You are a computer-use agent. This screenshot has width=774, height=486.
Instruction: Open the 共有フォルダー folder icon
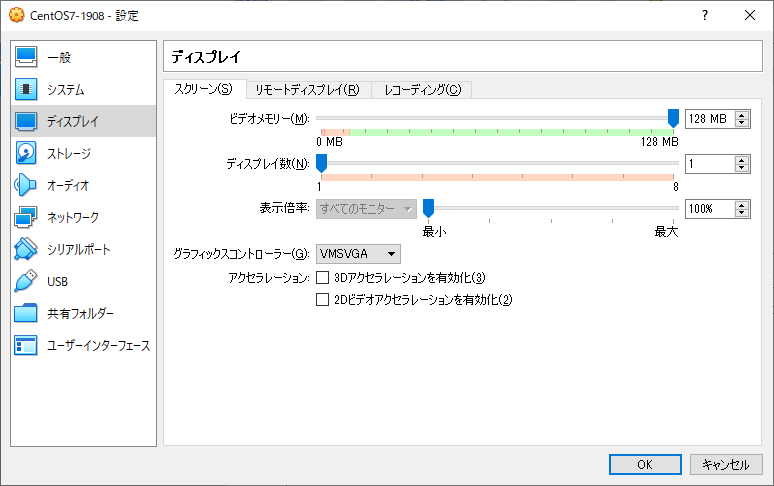coord(26,313)
